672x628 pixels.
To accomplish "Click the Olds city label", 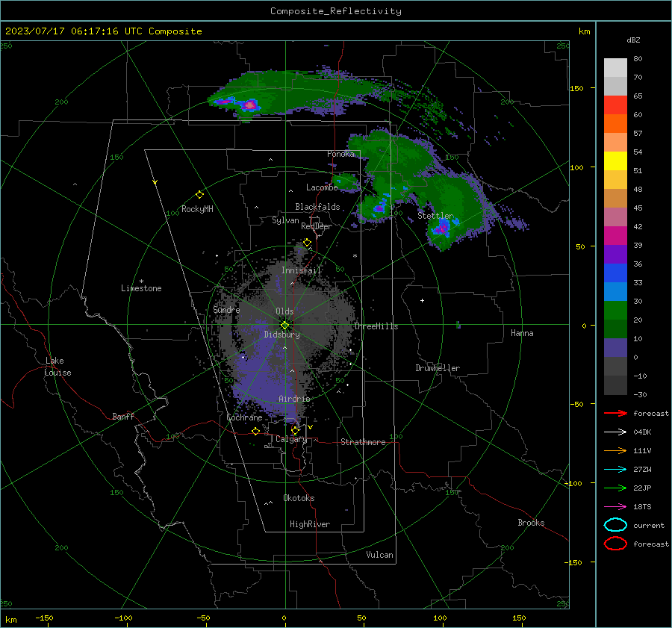I will pyautogui.click(x=284, y=311).
